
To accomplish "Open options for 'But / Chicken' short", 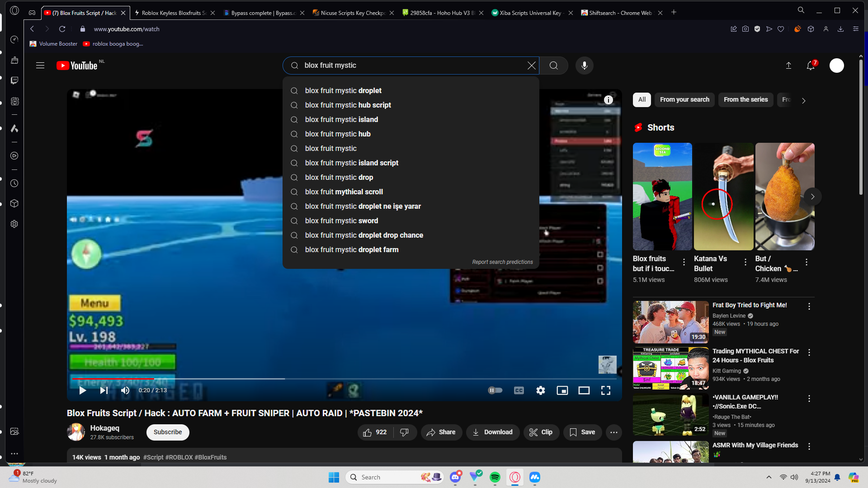I will [807, 262].
